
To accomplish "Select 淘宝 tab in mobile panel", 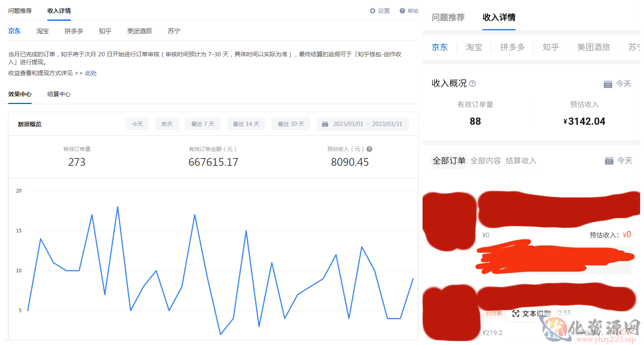I will (x=474, y=47).
